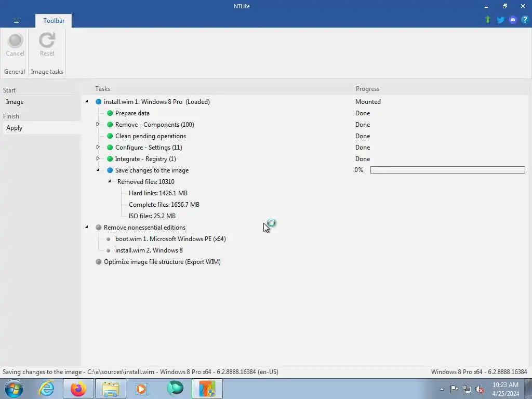Select 'Optimize image file structure (Export WIM)' row
Viewport: 532px width, 399px height.
162,262
